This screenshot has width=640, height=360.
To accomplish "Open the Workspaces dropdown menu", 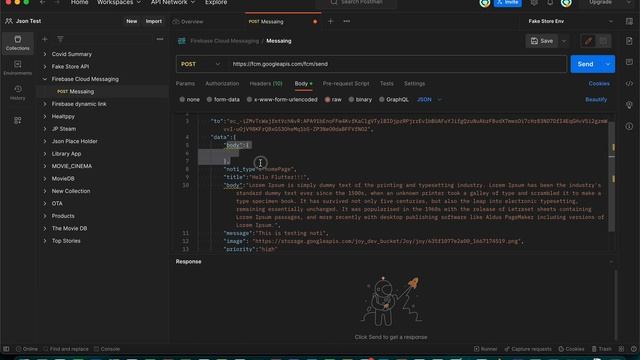I will click(x=118, y=2).
